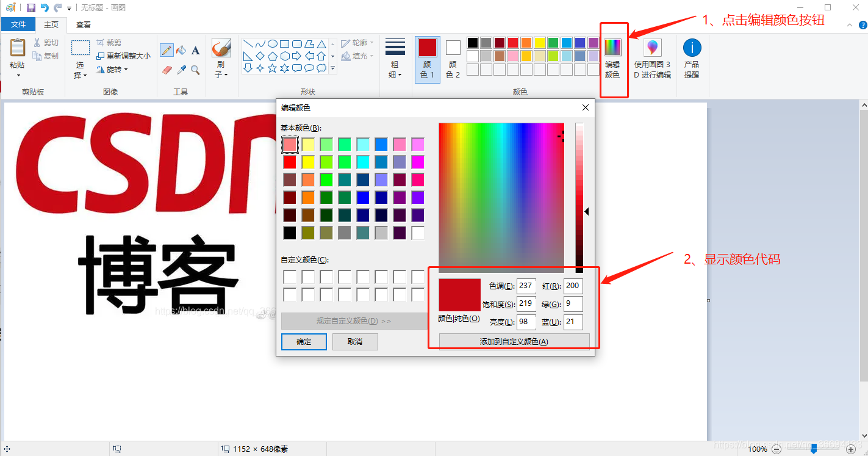868x456 pixels.
Task: Click Cut (剪切) in clipboard group
Action: point(46,43)
